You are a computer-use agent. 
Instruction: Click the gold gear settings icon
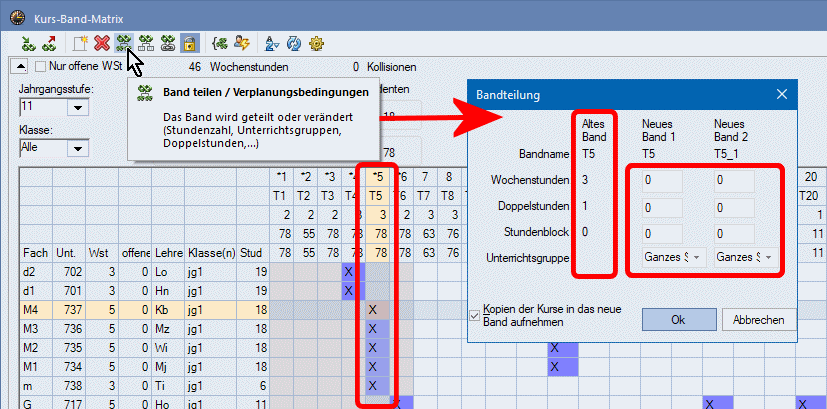coord(317,43)
